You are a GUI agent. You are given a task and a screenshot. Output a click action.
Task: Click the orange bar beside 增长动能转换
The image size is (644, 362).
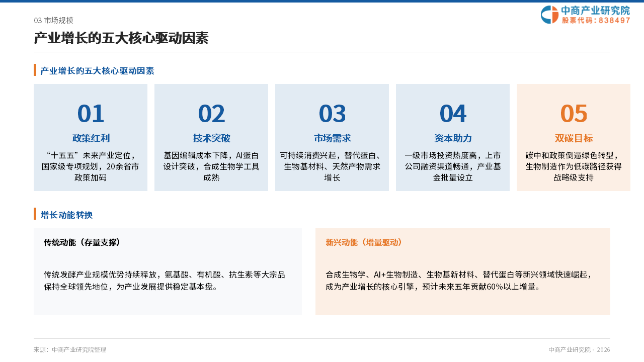(35, 214)
